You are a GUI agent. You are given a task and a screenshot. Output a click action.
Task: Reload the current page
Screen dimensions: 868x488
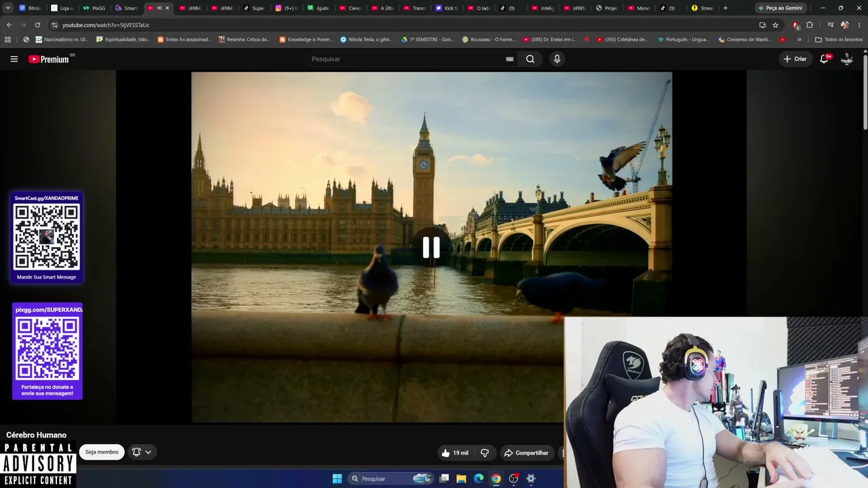pos(37,25)
